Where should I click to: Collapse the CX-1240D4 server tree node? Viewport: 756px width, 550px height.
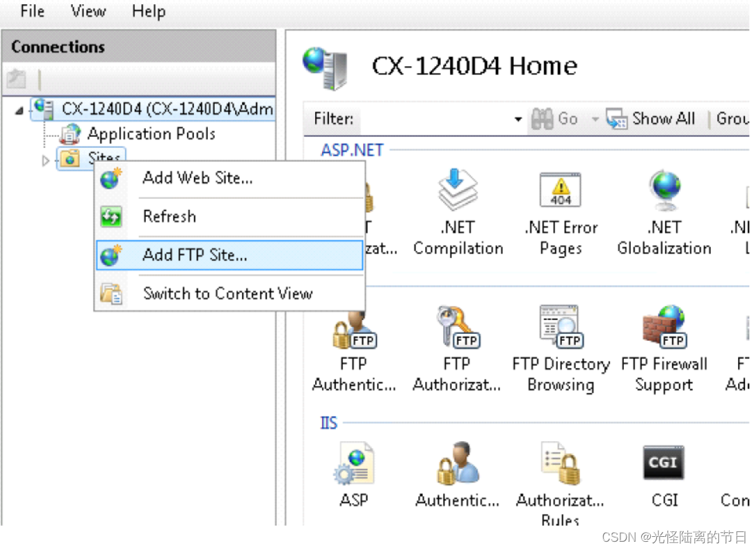19,111
